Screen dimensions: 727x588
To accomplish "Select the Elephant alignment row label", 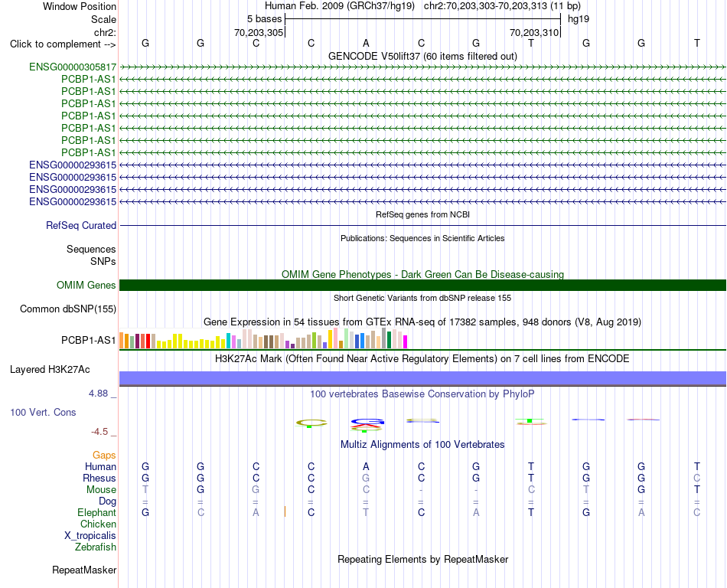I will click(x=96, y=512).
